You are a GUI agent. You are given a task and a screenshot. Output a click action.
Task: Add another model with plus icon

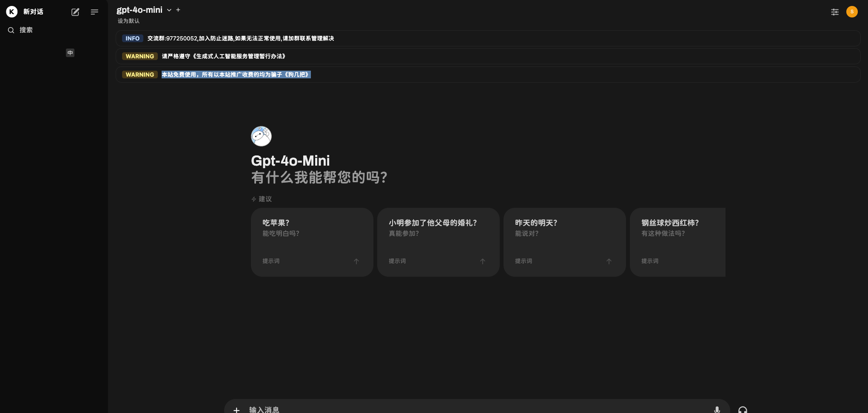(x=178, y=10)
